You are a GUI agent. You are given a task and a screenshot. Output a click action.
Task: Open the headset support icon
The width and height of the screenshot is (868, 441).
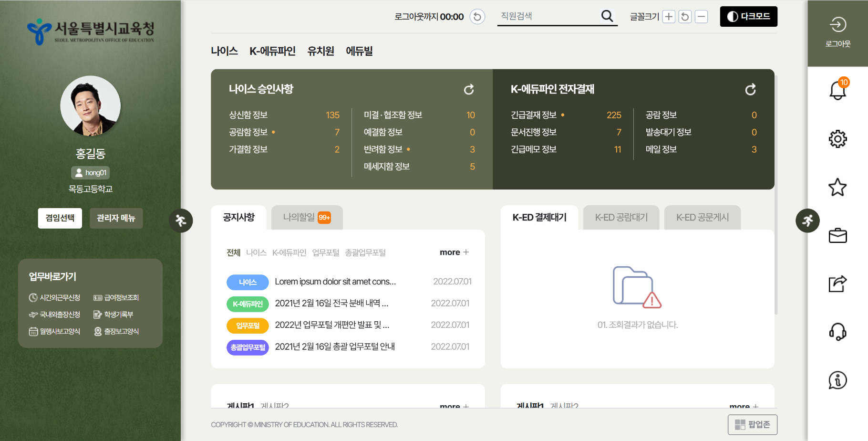pyautogui.click(x=837, y=332)
